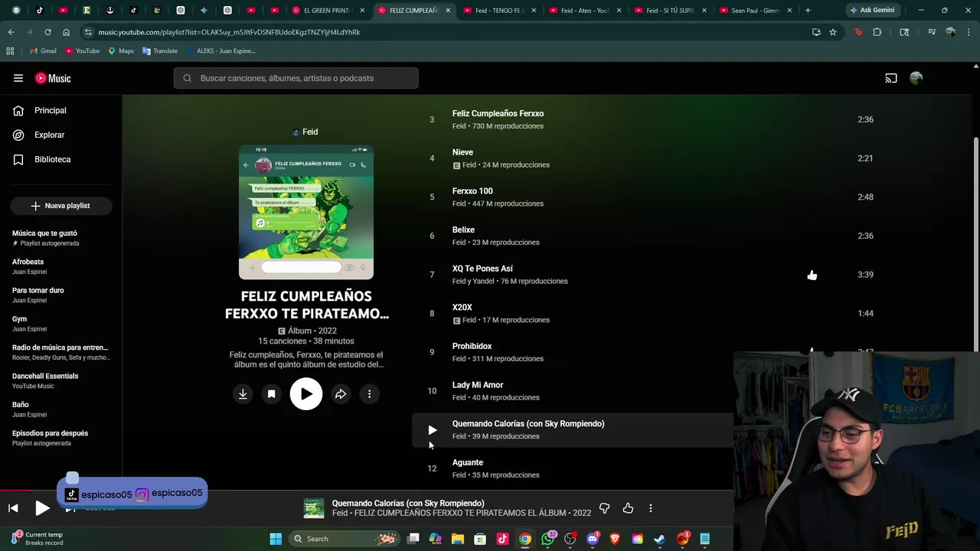Screen dimensions: 980x551
Task: Reload the page in Chrome
Action: [x=47, y=32]
